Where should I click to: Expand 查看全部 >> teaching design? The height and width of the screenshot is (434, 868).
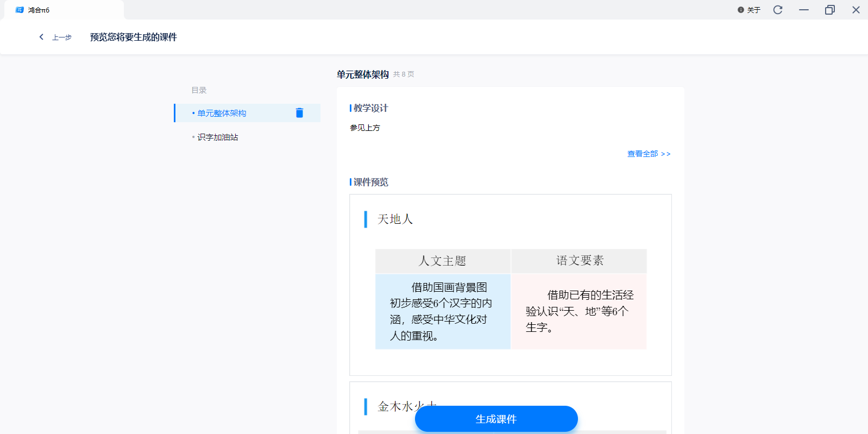coord(649,154)
